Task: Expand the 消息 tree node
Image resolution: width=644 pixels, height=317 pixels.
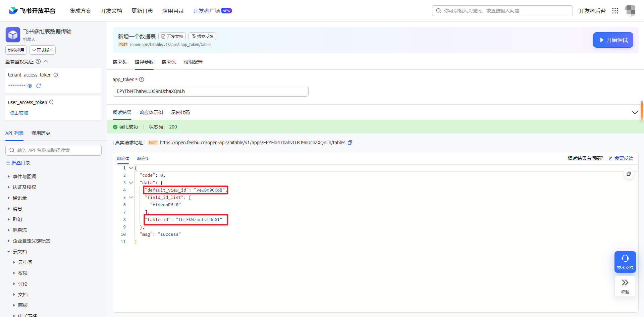Action: click(9, 209)
